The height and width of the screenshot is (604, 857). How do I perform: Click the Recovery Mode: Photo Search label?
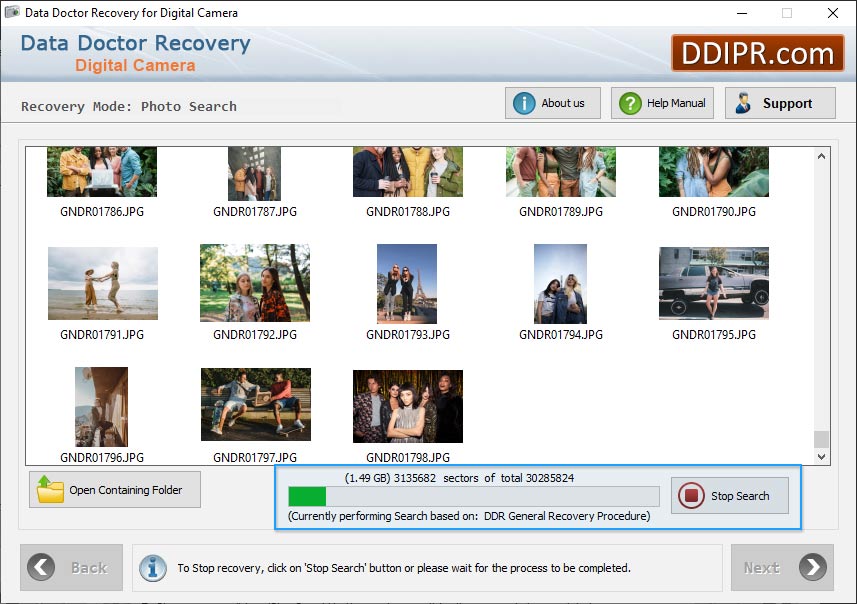click(129, 106)
